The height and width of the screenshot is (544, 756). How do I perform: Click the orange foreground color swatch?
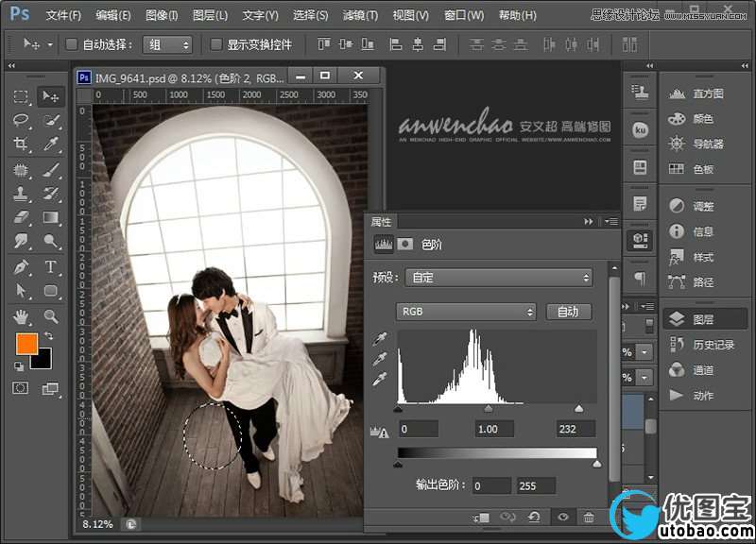26,344
